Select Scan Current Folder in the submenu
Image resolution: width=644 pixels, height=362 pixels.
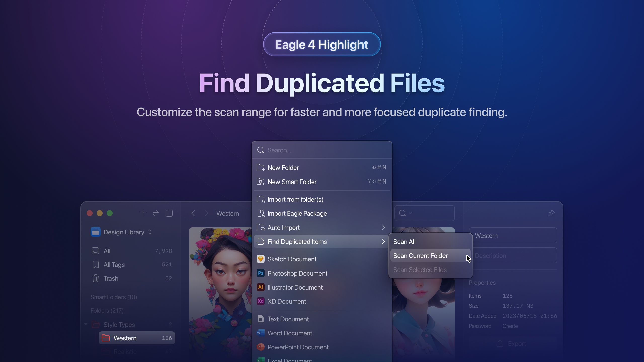(420, 256)
